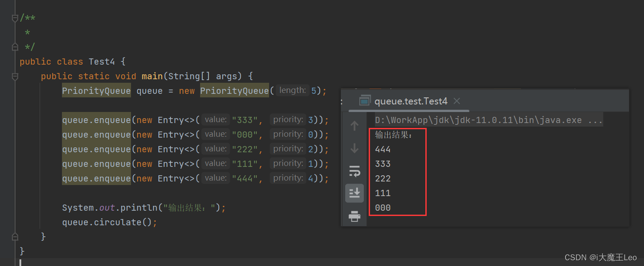This screenshot has width=644, height=266.
Task: Click the 'priority:' hint before value 3
Action: pyautogui.click(x=288, y=120)
